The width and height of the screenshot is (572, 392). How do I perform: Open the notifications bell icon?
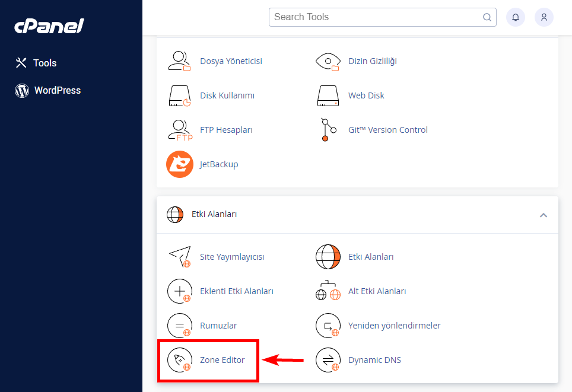click(x=515, y=17)
